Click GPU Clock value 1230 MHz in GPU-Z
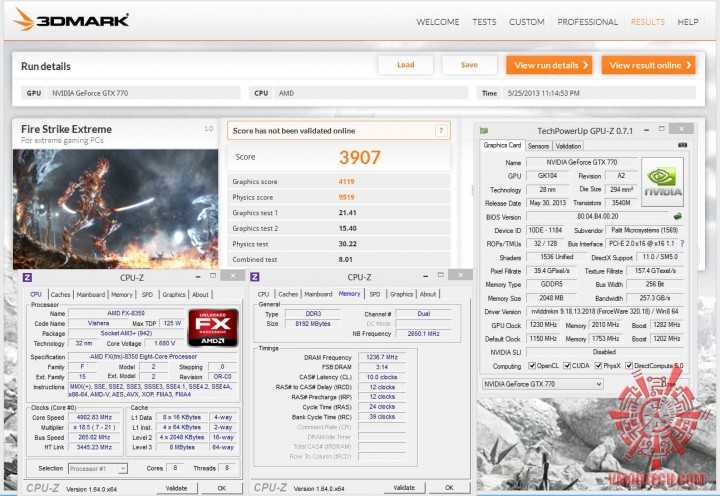 [543, 325]
